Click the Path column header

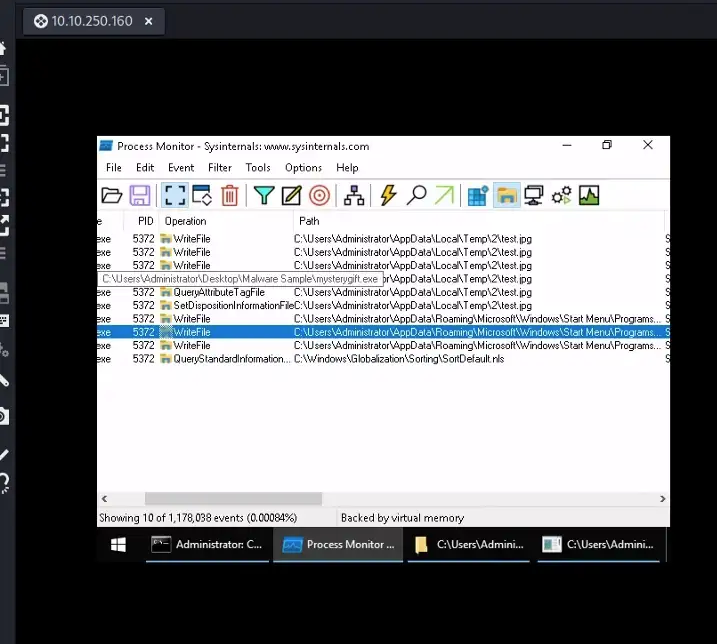pyautogui.click(x=479, y=221)
